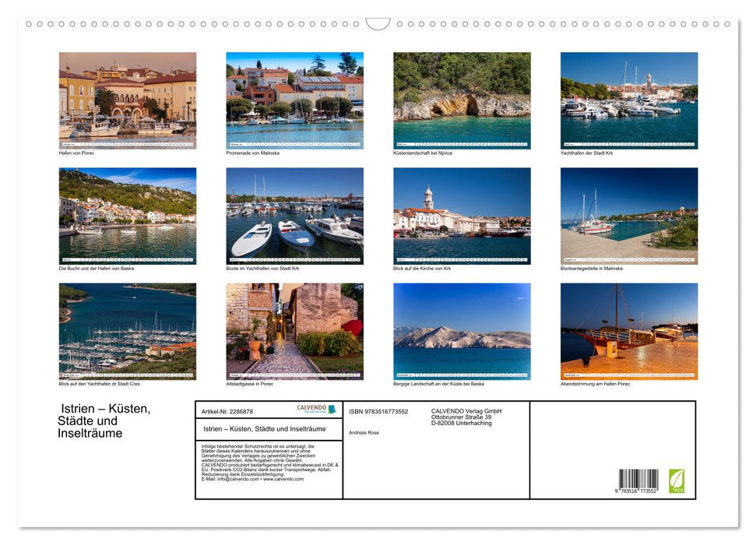Open the Hafen von Porec photo

point(128,100)
